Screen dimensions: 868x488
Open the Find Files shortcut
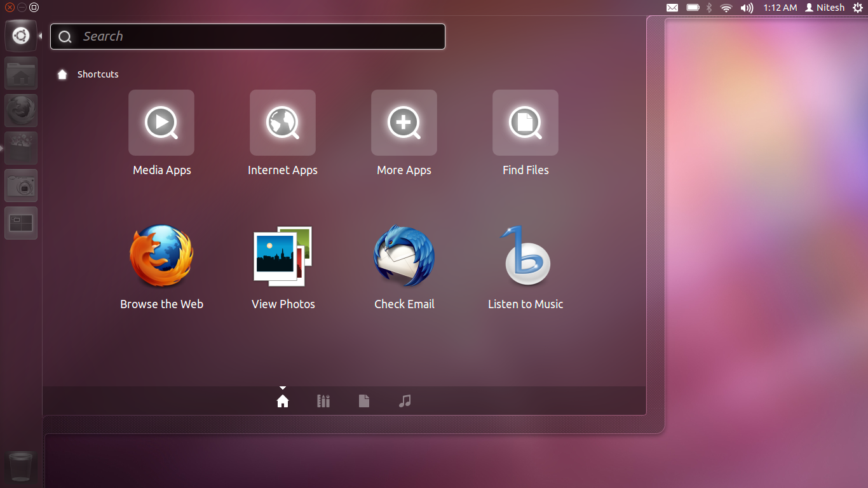pos(526,123)
